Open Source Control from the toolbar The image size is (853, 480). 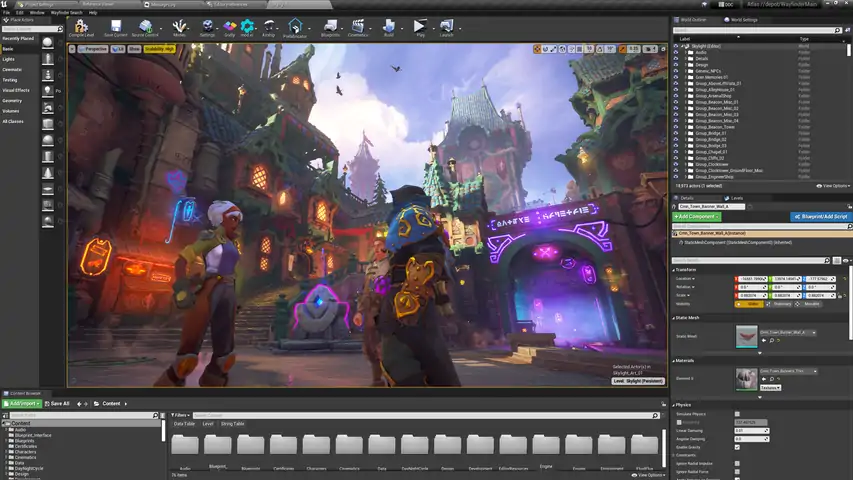145,27
